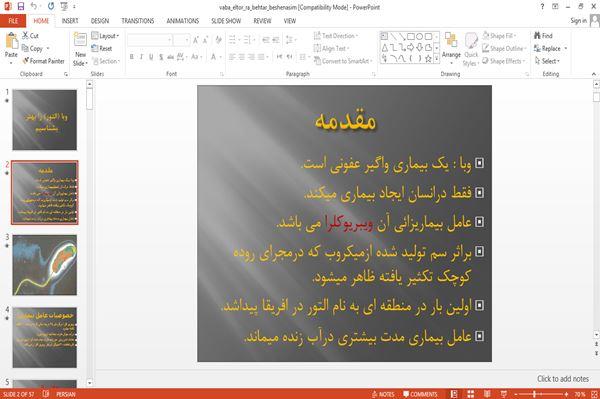
Task: Switch to the ANIMATIONS tab
Action: pos(183,21)
